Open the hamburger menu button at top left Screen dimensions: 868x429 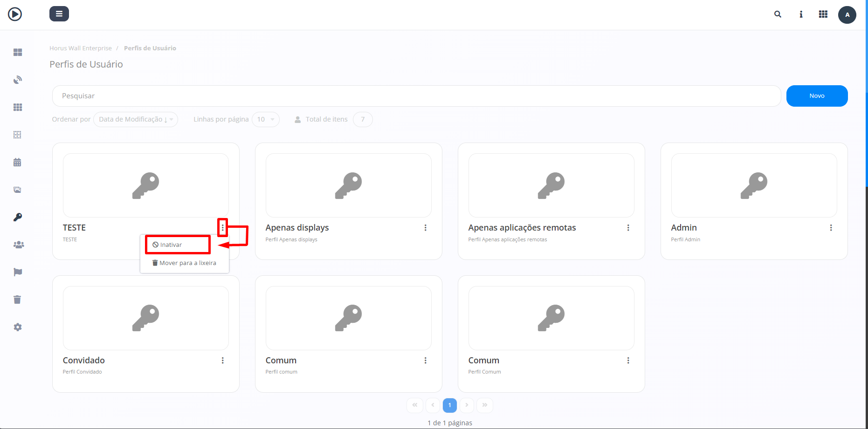tap(59, 14)
